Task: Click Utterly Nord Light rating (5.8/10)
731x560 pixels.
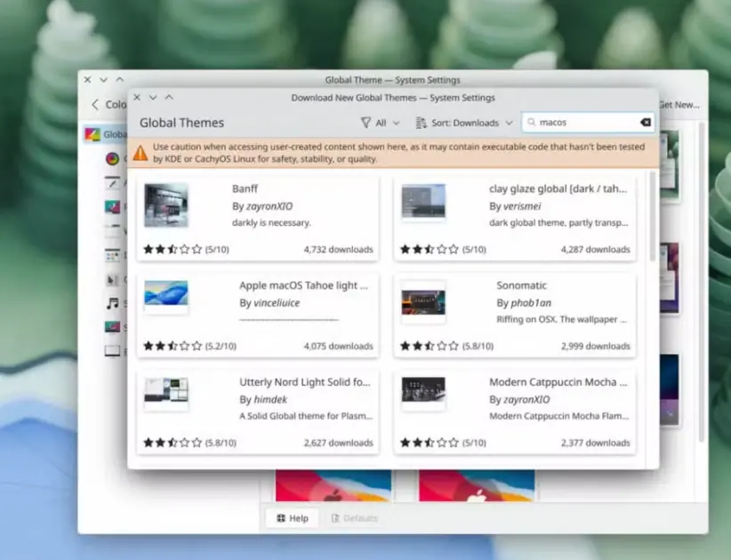Action: tap(189, 443)
